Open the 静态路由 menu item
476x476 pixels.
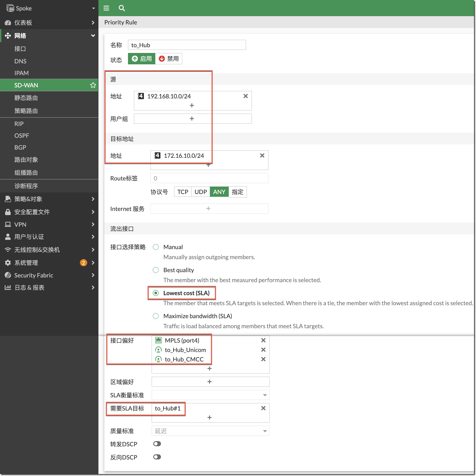click(x=26, y=98)
